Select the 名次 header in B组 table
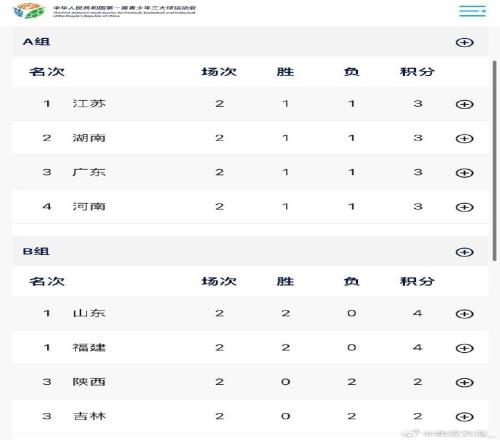Screen dimensions: 500x440 coord(47,281)
